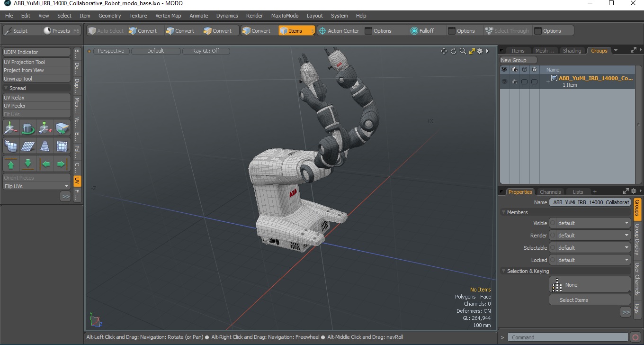Collapse the Selection & Keying section
Image resolution: width=644 pixels, height=345 pixels.
click(504, 271)
